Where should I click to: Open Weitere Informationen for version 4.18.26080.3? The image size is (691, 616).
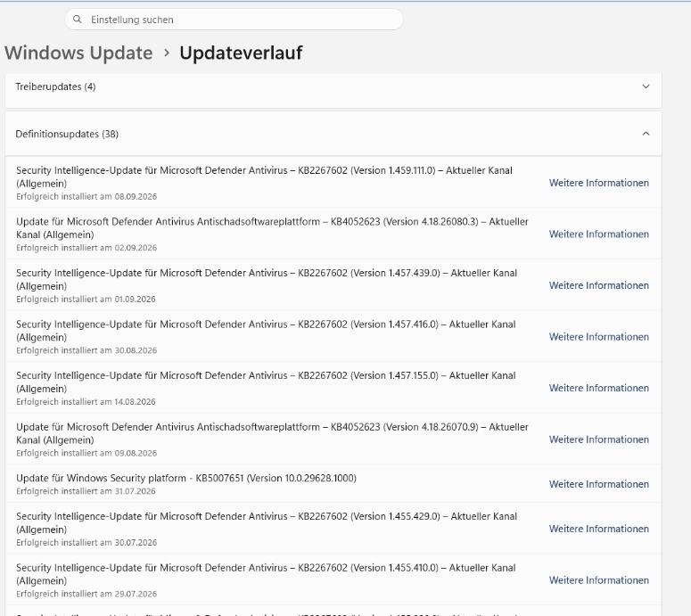(x=598, y=234)
